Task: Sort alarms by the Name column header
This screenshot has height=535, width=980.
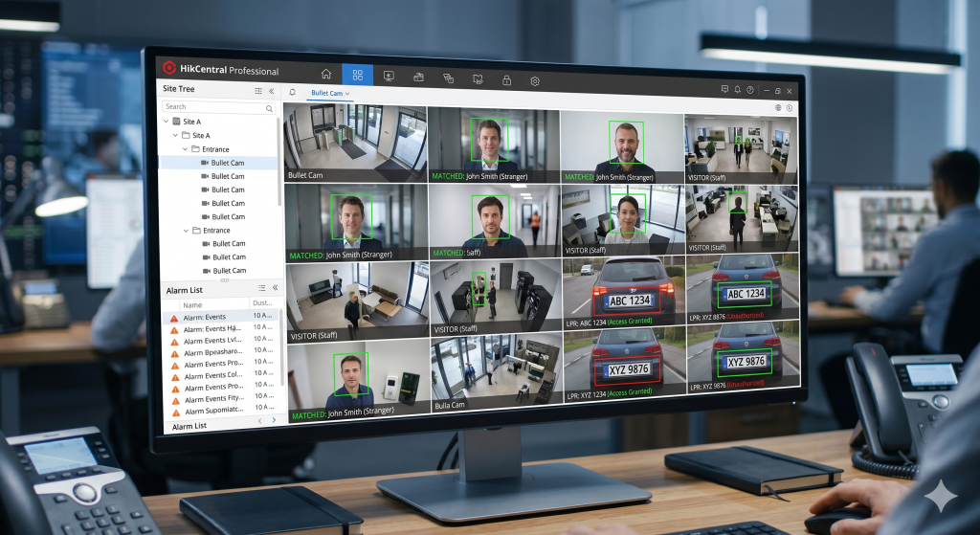Action: 191,305
